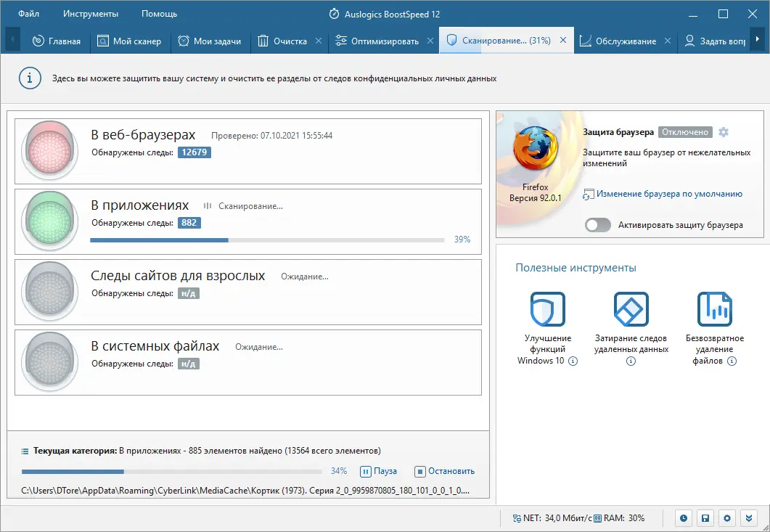Select the Следы сайтов для взрослых heading
770x532 pixels.
[178, 276]
